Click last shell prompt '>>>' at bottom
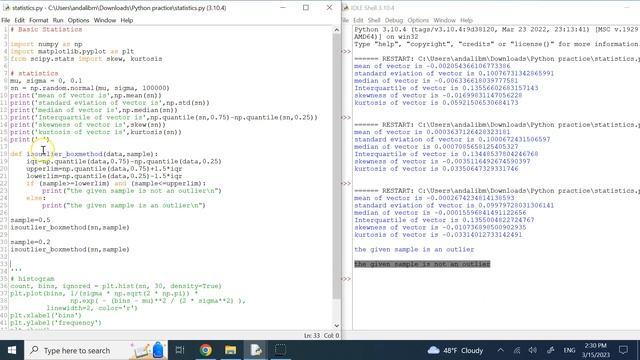The height and width of the screenshot is (360, 640). [346, 279]
